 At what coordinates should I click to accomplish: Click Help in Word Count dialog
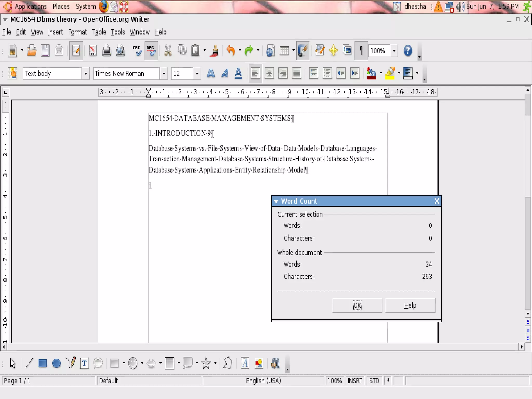(x=410, y=305)
